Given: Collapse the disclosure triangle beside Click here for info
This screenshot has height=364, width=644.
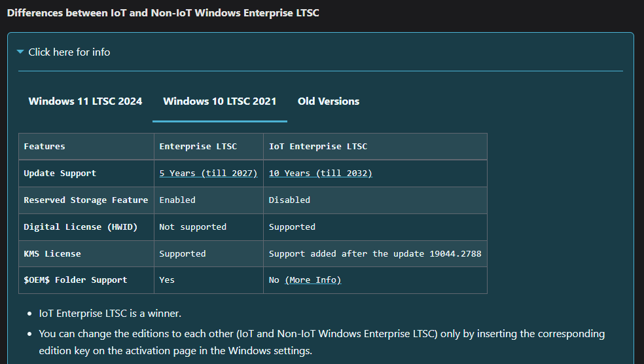Looking at the screenshot, I should 20,52.
